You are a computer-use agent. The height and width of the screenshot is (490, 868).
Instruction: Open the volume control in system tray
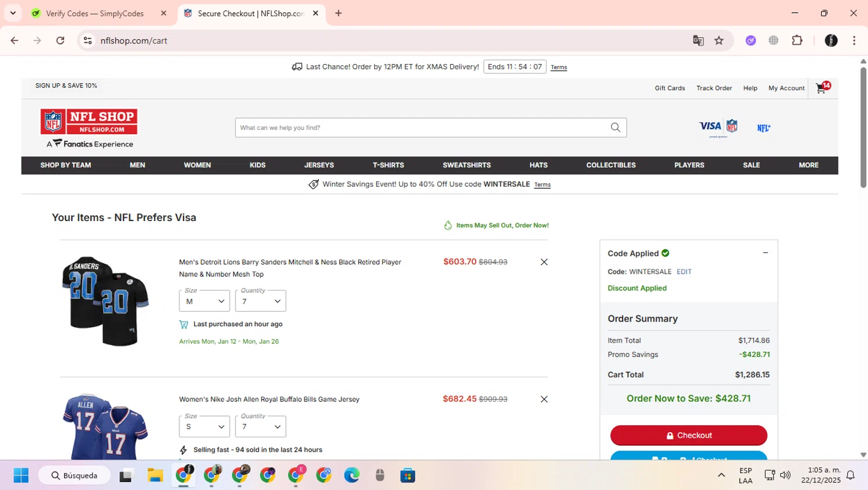785,476
